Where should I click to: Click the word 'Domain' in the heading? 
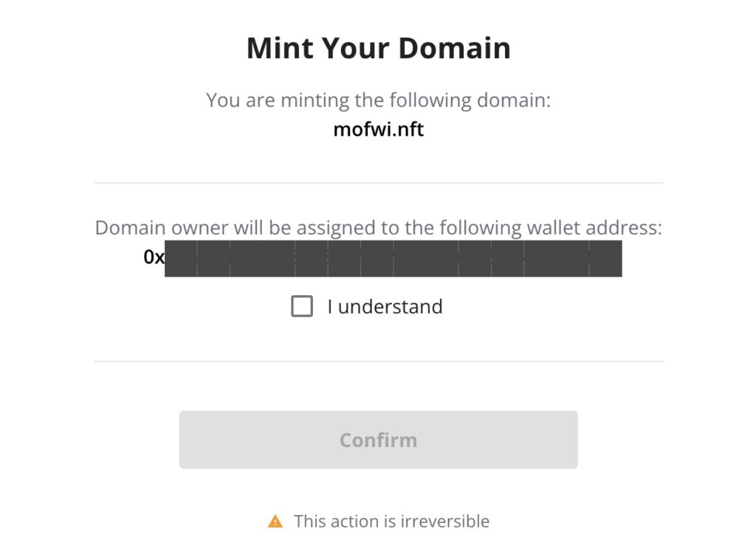(x=455, y=48)
